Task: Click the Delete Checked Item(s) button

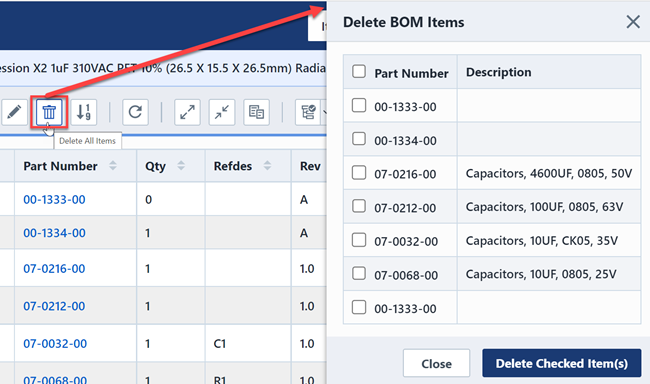Action: (x=561, y=363)
